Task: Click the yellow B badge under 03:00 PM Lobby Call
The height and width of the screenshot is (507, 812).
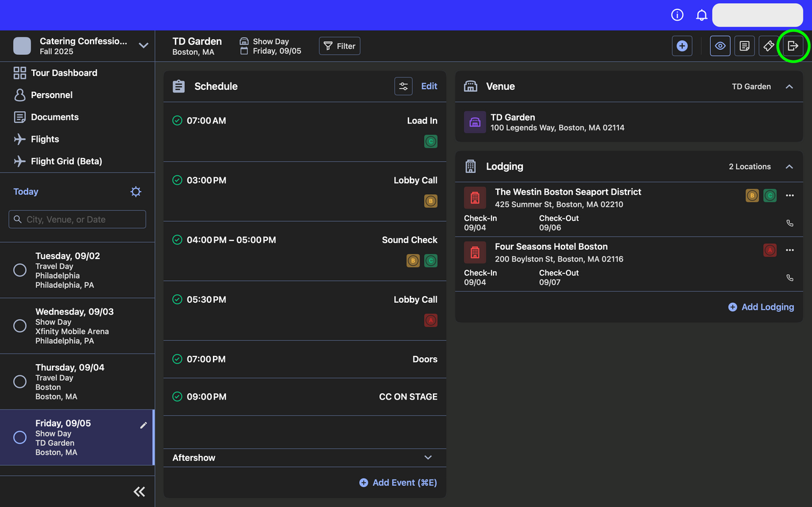Action: 431,201
